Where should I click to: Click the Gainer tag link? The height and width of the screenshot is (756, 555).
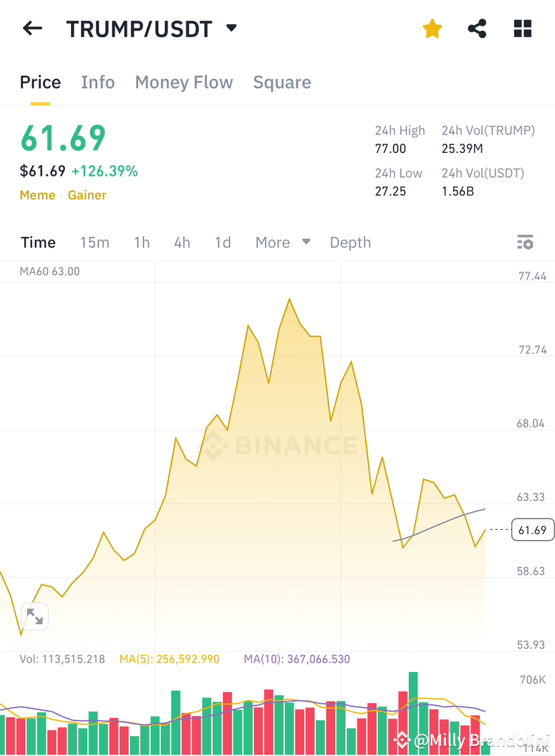[x=87, y=195]
